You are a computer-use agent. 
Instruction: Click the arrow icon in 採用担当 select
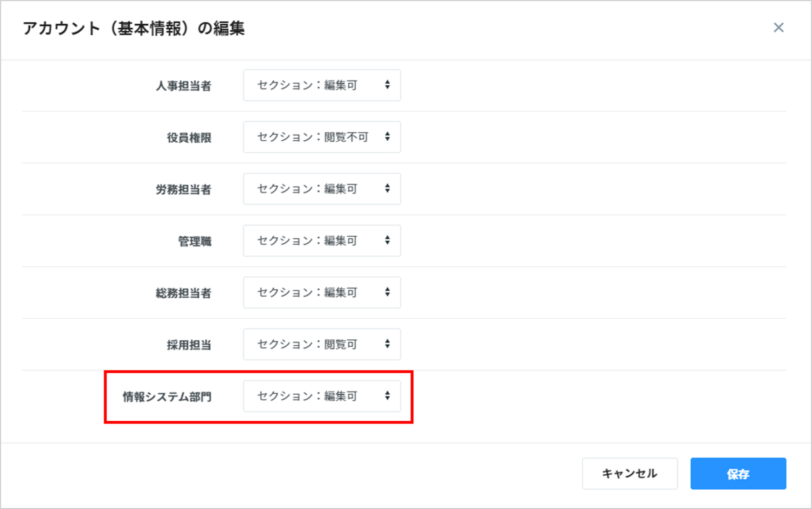[387, 344]
